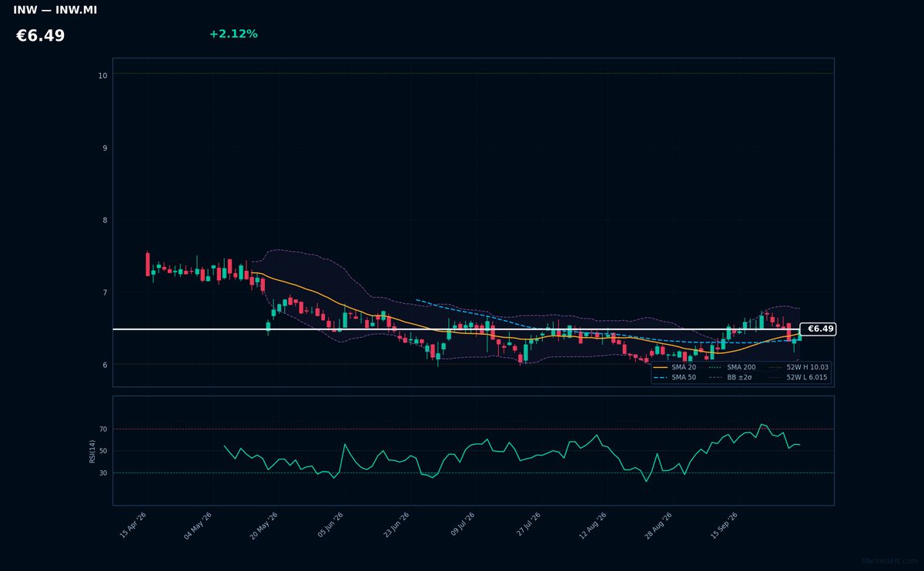Viewport: 924px width, 571px height.
Task: Click the 6 price axis label
Action: pos(105,365)
